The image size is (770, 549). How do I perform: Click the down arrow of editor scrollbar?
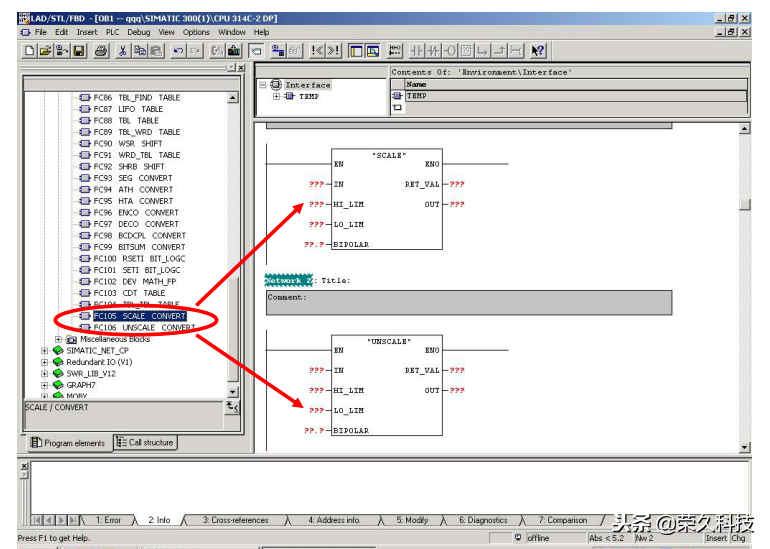(744, 446)
